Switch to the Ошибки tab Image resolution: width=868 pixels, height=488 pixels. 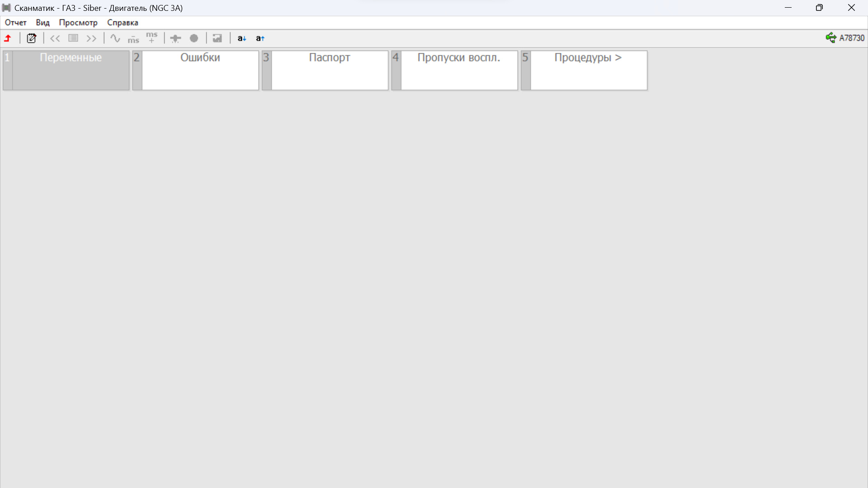click(196, 70)
